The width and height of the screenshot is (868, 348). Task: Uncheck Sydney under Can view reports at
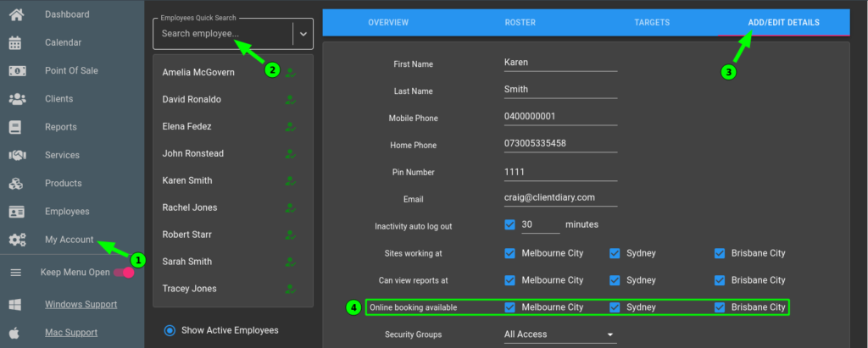615,280
